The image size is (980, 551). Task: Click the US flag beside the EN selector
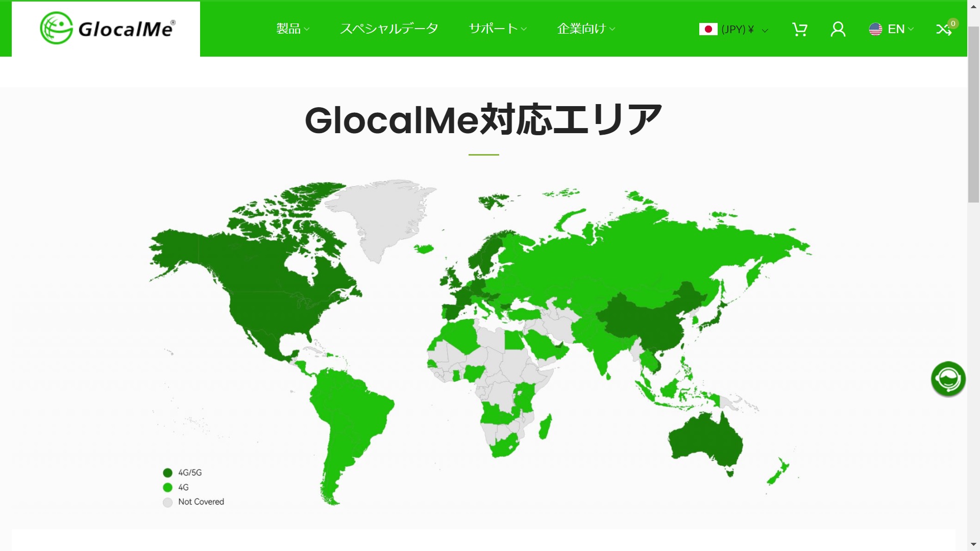876,29
